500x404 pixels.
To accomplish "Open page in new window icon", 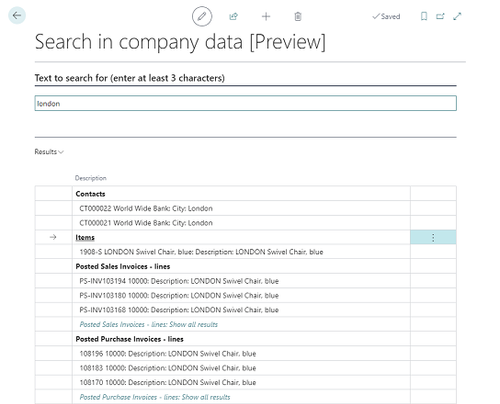I will click(x=440, y=16).
